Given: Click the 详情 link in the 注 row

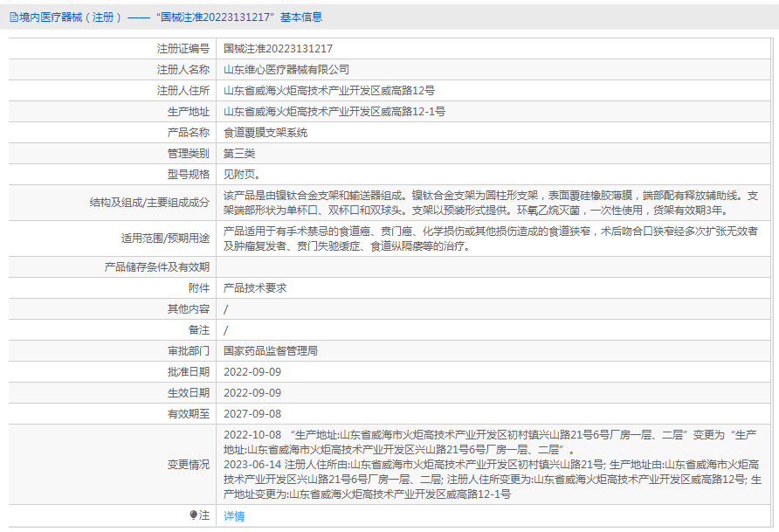Looking at the screenshot, I should point(234,516).
